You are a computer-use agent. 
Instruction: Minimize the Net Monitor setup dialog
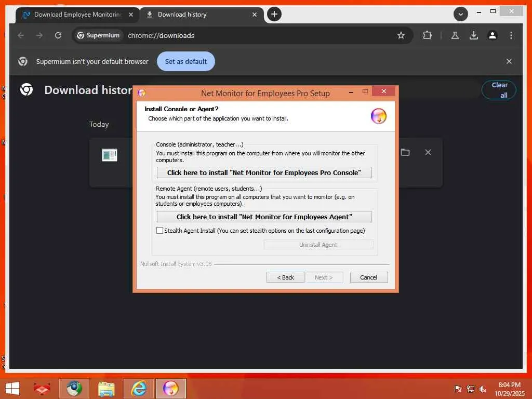coord(351,92)
